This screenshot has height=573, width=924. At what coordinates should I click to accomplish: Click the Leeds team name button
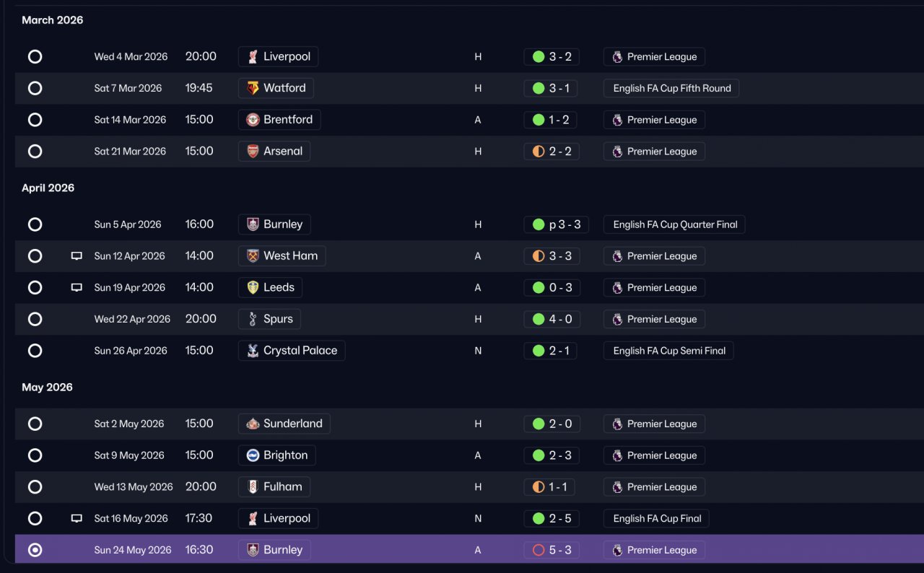[x=270, y=287]
